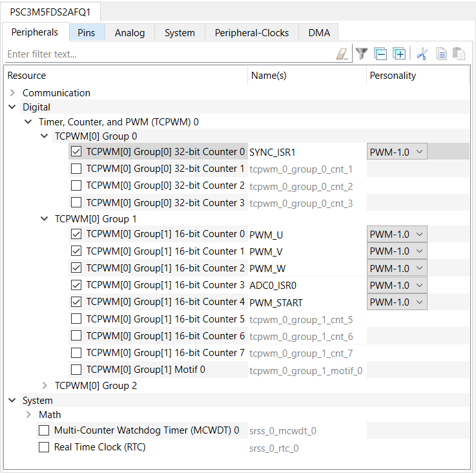
Task: Click the scissors cut icon
Action: point(422,54)
